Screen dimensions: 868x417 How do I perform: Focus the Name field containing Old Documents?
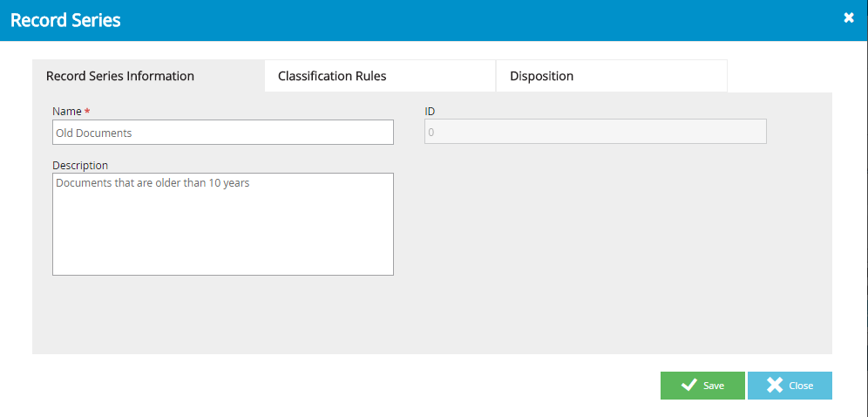[x=223, y=133]
